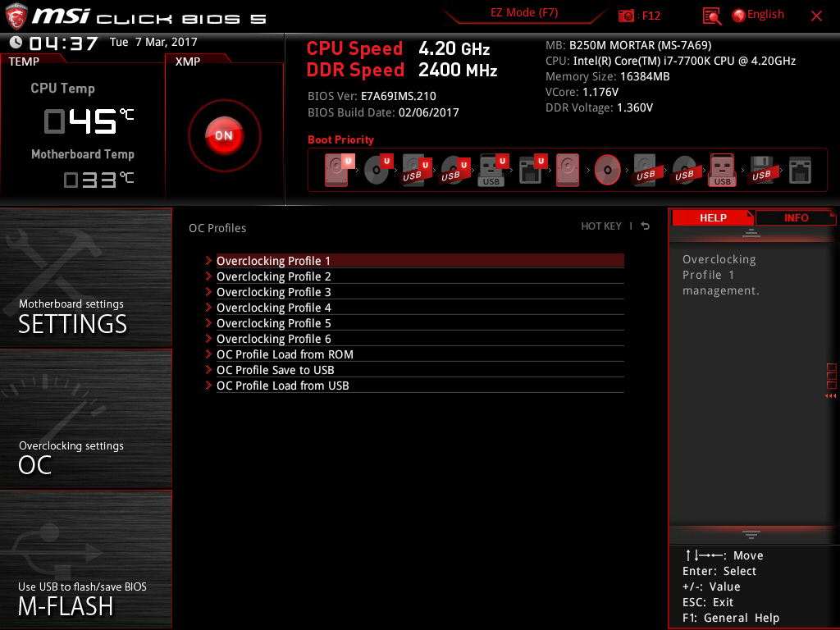Viewport: 840px width, 630px height.
Task: Expand Overclocking Profile 1
Action: click(273, 261)
